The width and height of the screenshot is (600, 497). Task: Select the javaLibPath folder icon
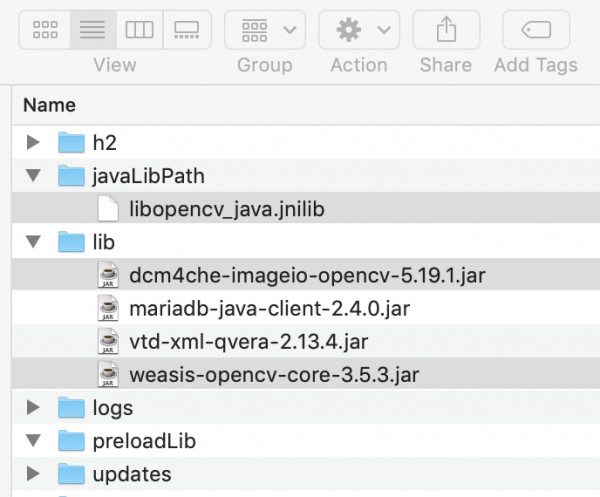pos(71,175)
